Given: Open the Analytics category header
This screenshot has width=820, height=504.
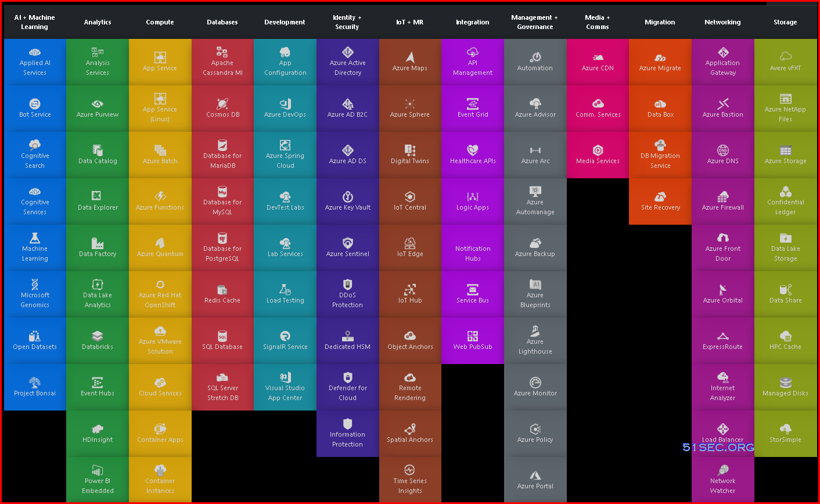Looking at the screenshot, I should coord(98,22).
